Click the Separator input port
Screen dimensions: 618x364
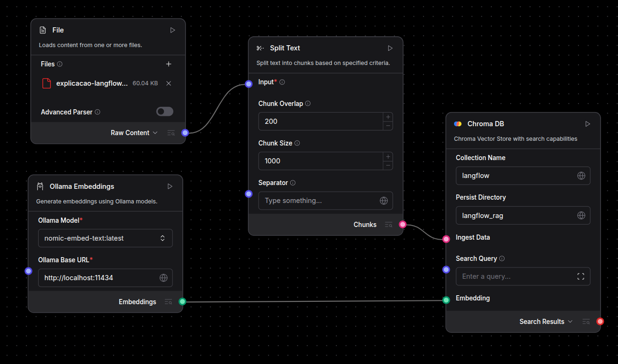tap(249, 194)
